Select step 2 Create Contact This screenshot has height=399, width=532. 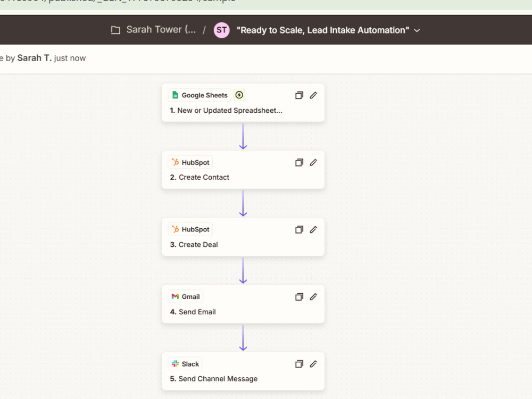tap(243, 170)
